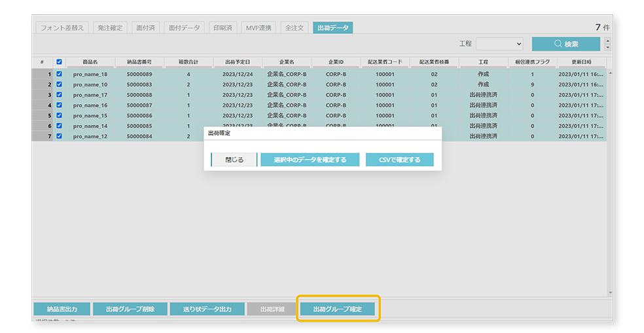Click the up arrow stepper beside search
Screen dimensions: 644x333
click(x=608, y=41)
